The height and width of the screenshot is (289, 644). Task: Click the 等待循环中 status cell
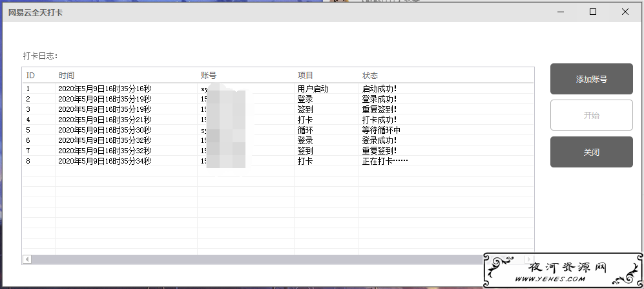381,130
